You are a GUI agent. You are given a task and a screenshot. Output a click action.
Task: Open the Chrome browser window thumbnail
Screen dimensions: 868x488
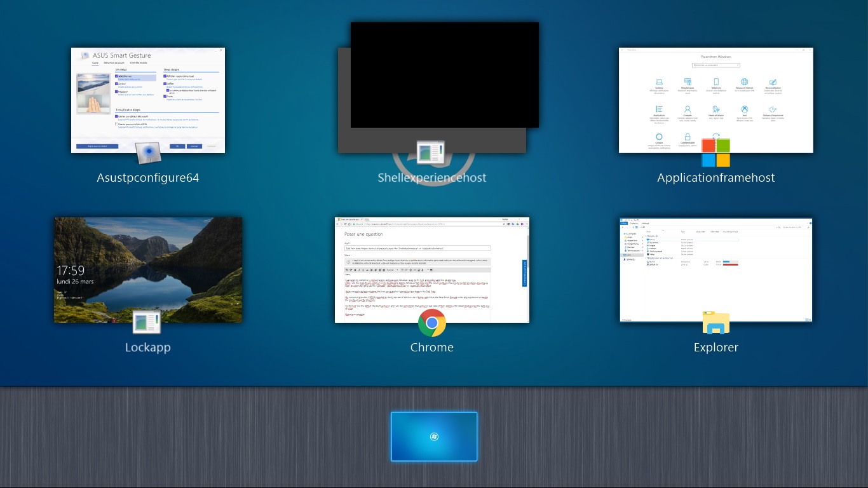[432, 269]
